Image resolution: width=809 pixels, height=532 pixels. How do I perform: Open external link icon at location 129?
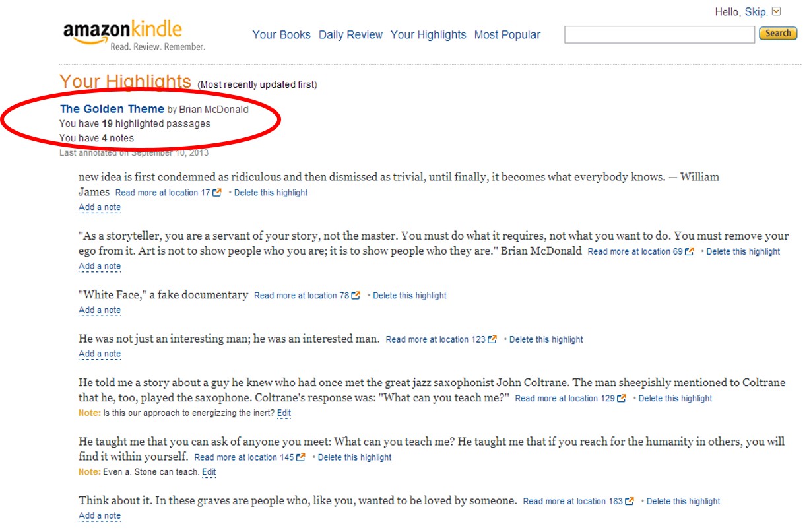(x=622, y=399)
